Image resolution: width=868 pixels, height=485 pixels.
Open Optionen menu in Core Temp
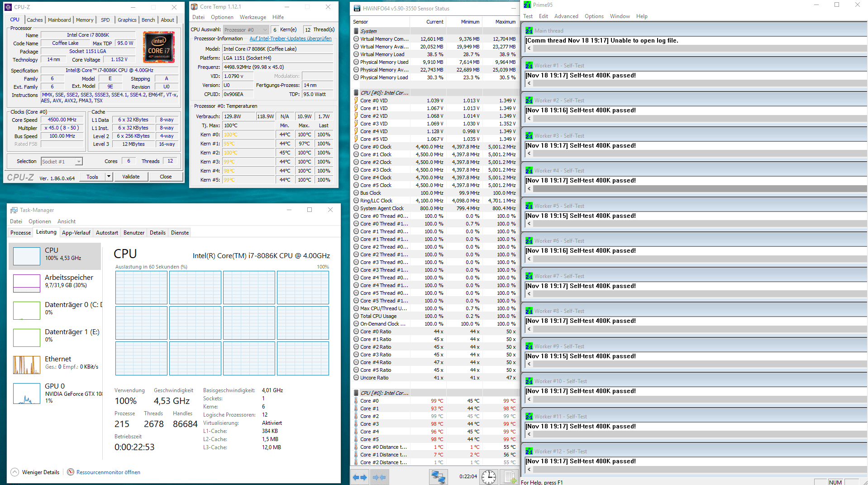tap(222, 17)
